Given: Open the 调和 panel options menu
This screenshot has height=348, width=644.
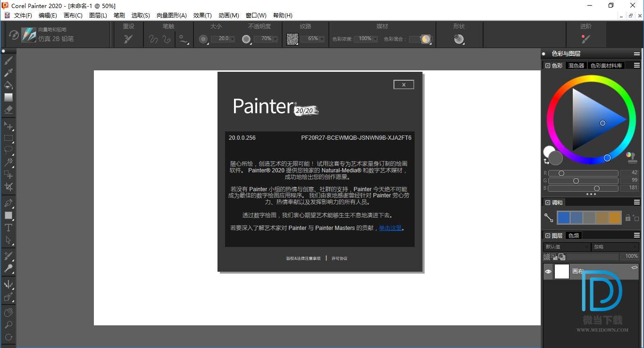Looking at the screenshot, I should pyautogui.click(x=636, y=203).
